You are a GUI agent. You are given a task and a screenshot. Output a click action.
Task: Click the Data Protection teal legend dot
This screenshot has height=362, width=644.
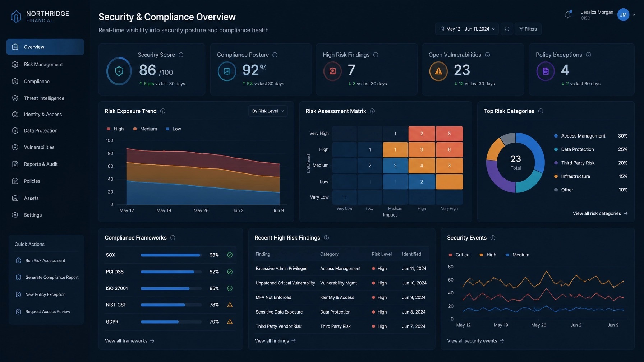coord(556,149)
